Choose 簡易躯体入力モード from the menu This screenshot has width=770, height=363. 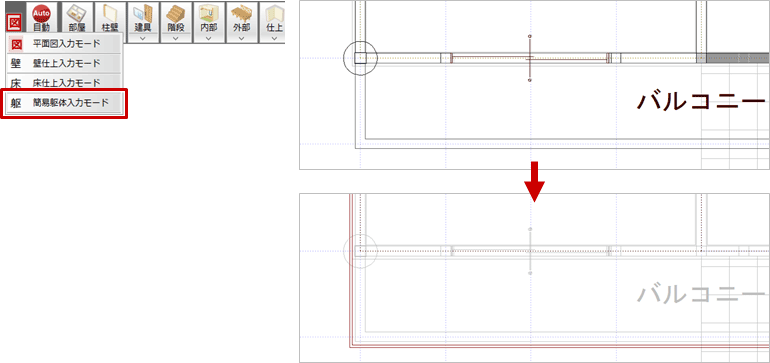pyautogui.click(x=64, y=103)
